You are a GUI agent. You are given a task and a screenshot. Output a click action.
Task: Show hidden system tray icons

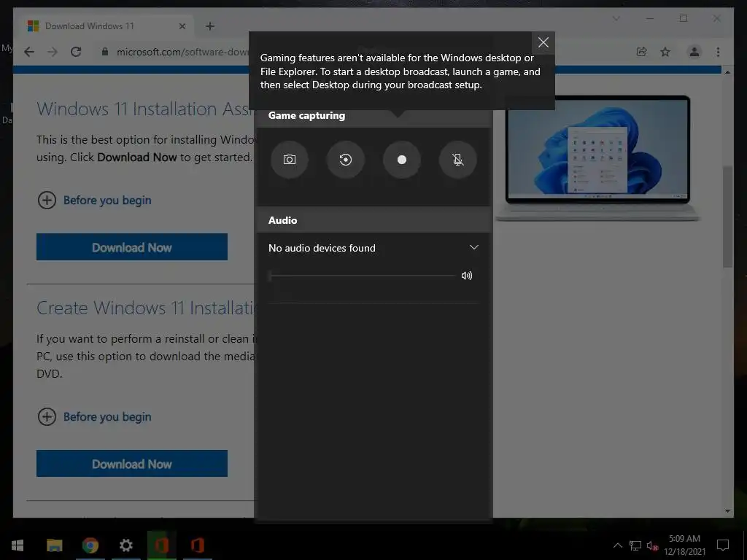(x=617, y=545)
